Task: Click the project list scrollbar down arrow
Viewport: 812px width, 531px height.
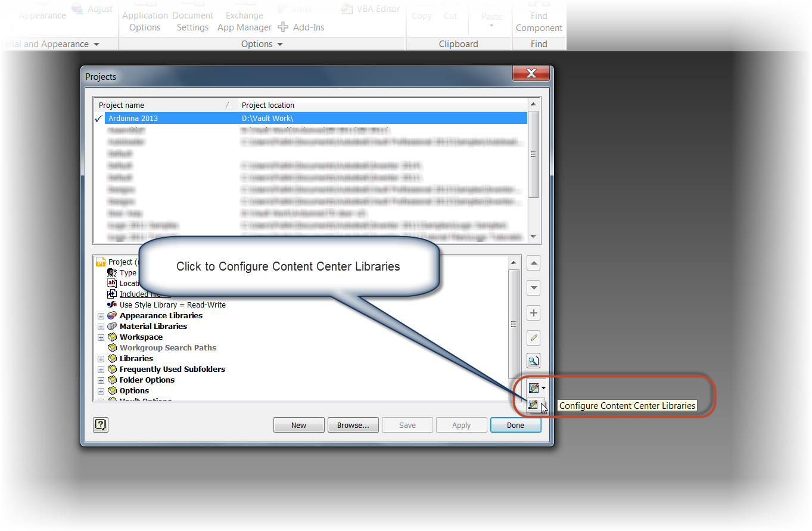Action: click(x=534, y=237)
